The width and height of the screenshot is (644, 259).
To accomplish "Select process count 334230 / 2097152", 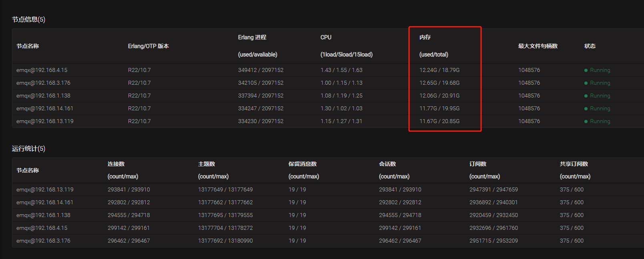I will [261, 121].
